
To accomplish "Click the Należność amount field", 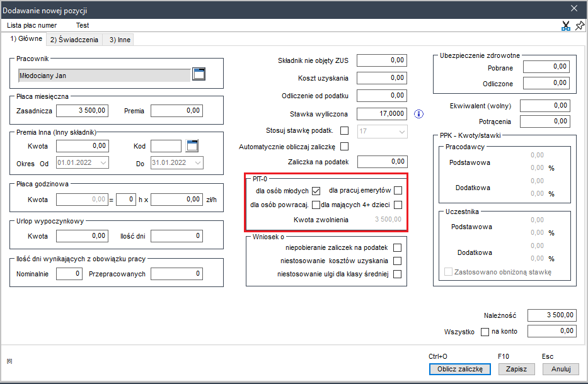I will coord(552,315).
